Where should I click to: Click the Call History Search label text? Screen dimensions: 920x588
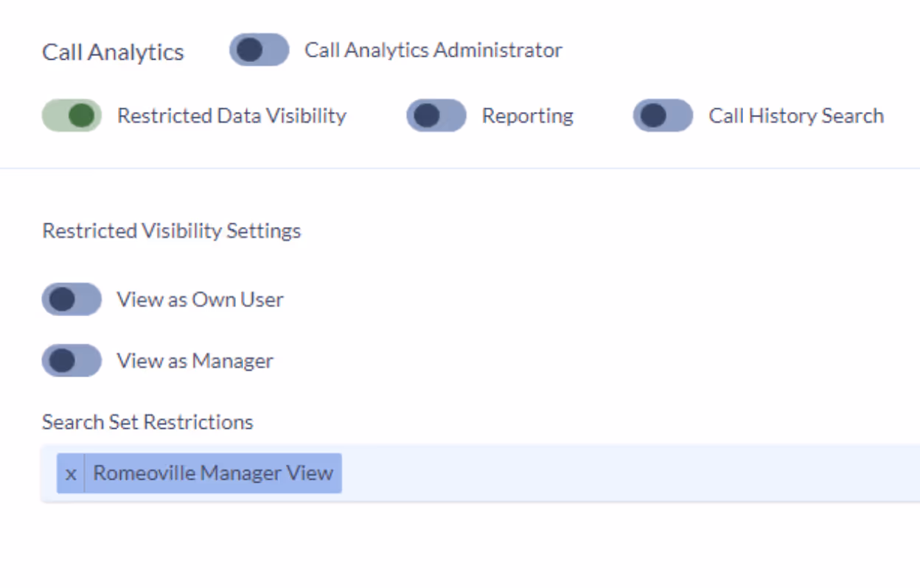(796, 115)
